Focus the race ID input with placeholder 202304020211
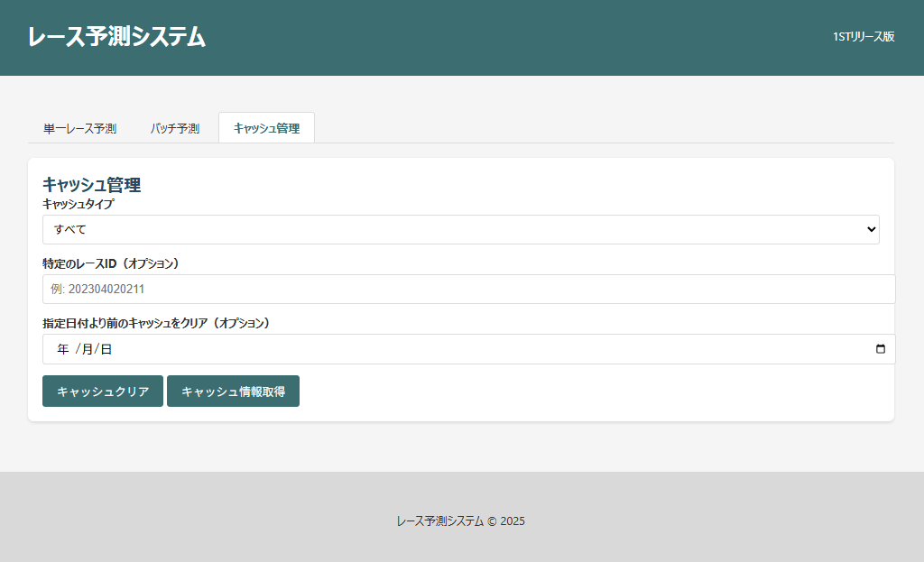The width and height of the screenshot is (924, 562). point(468,290)
